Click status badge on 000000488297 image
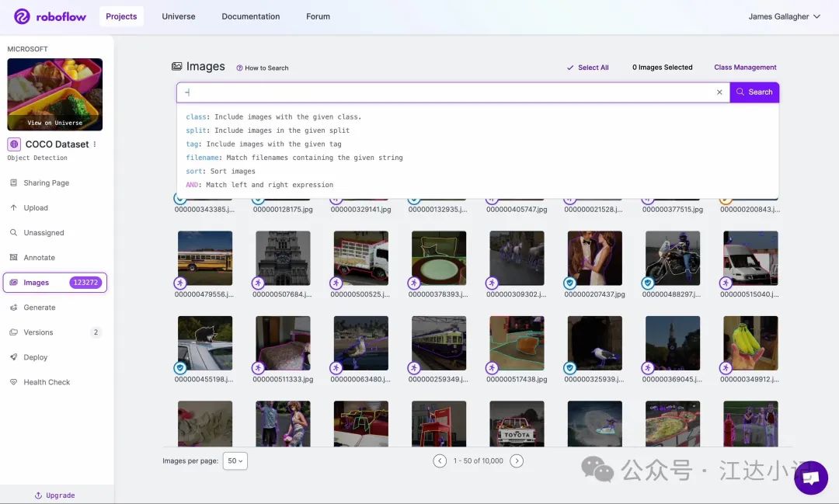The width and height of the screenshot is (839, 504). (x=648, y=283)
